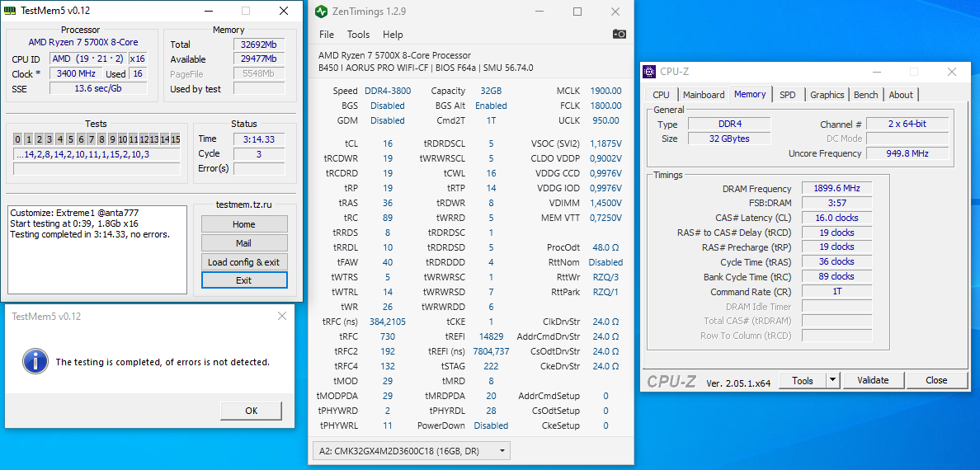Viewport: 980px width, 470px height.
Task: Click test number 15 box in TestMem5
Action: point(176,139)
